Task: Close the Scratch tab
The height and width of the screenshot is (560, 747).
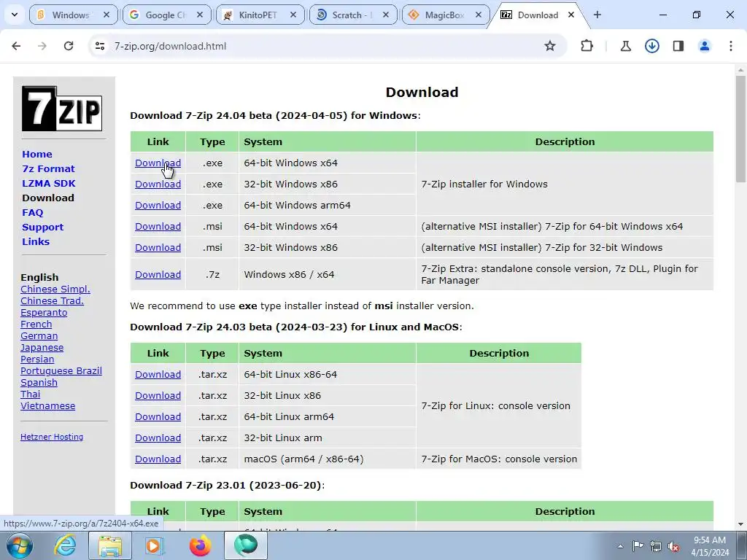Action: 386,15
